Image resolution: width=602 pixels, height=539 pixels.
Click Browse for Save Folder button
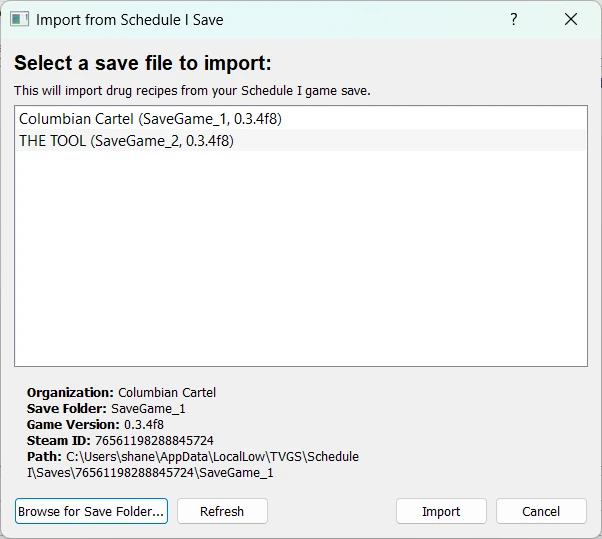tap(91, 511)
